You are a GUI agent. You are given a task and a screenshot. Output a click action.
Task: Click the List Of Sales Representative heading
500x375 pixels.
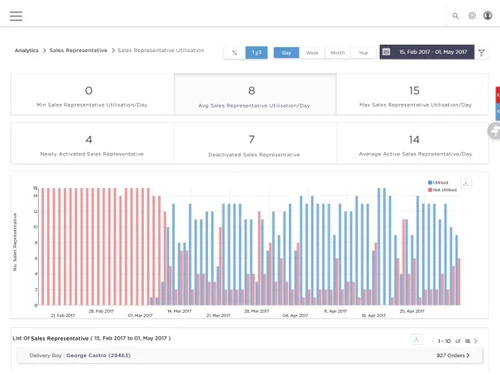(x=92, y=338)
